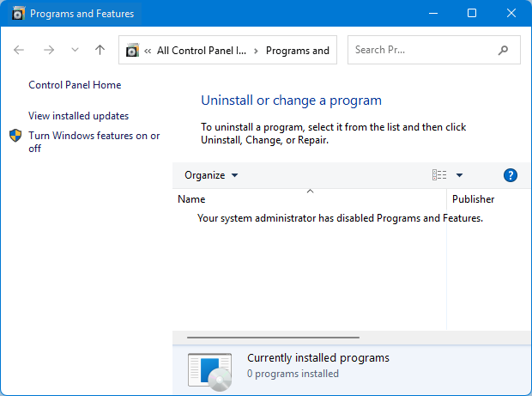Viewport: 532px width, 396px height.
Task: Click the forward navigation arrow
Action: point(48,51)
